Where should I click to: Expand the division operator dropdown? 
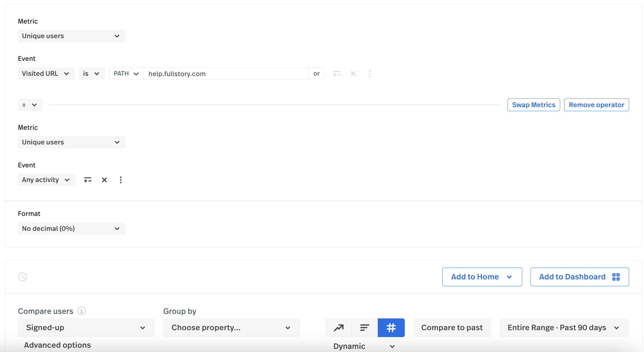[30, 105]
